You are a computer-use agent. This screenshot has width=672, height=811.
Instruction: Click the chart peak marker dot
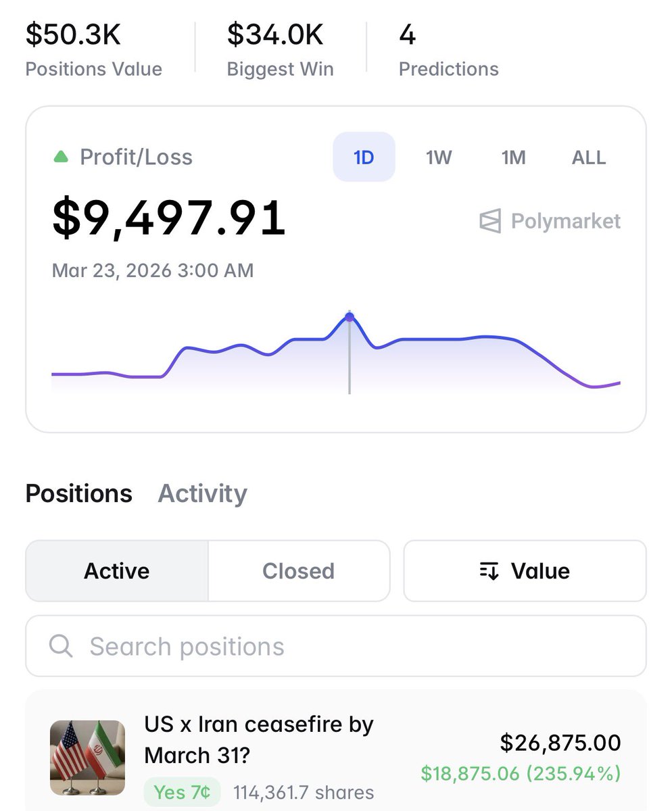coord(350,316)
